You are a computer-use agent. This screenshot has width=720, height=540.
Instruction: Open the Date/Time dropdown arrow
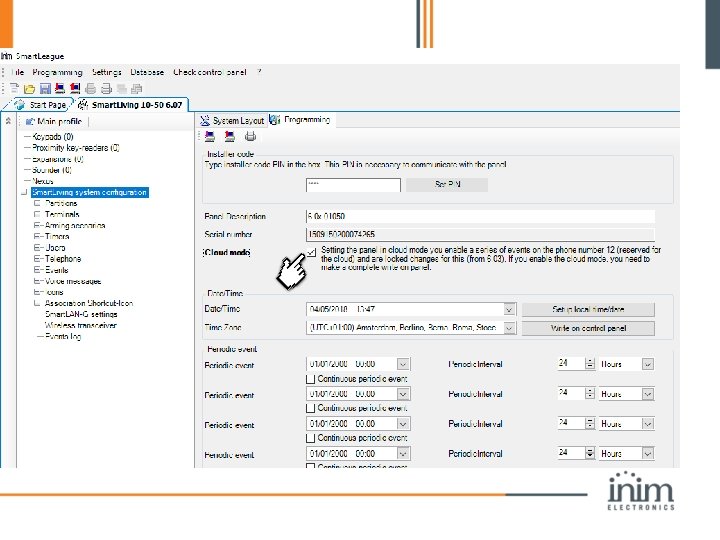509,309
